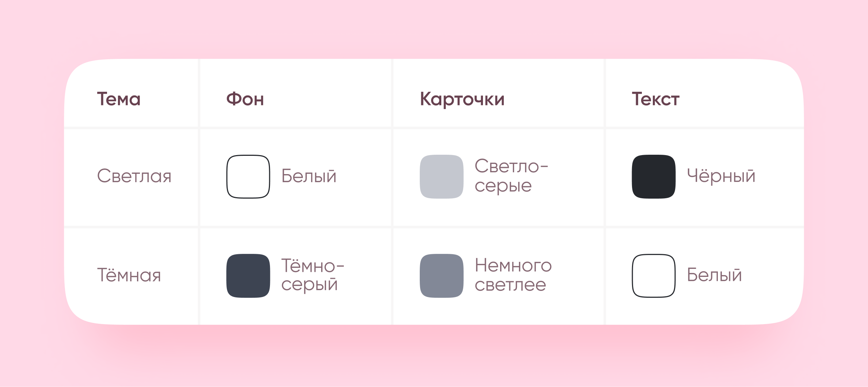This screenshot has width=868, height=387.
Task: Click the Тёмно-серый label
Action: tap(312, 275)
